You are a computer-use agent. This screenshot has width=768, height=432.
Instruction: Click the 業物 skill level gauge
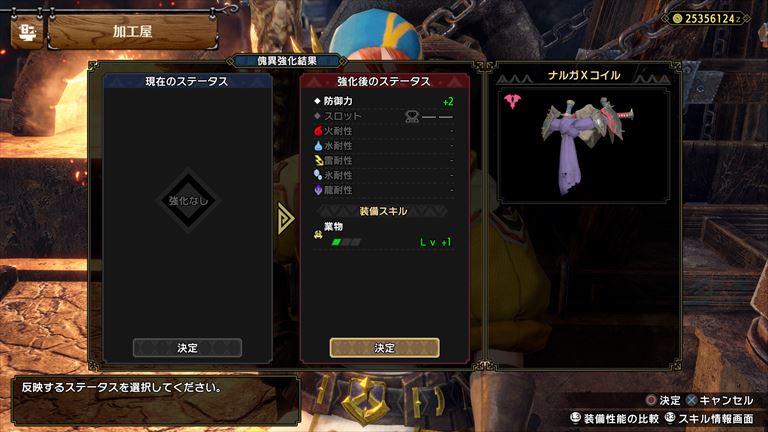pos(346,242)
